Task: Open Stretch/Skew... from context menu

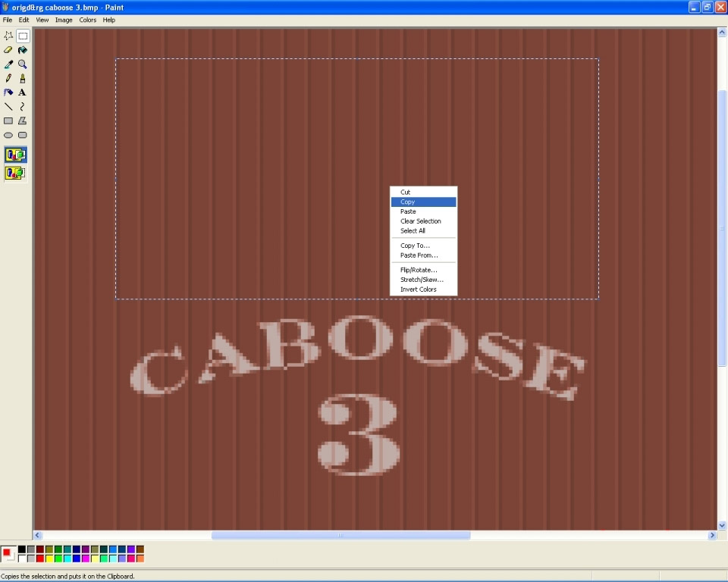Action: tap(423, 280)
